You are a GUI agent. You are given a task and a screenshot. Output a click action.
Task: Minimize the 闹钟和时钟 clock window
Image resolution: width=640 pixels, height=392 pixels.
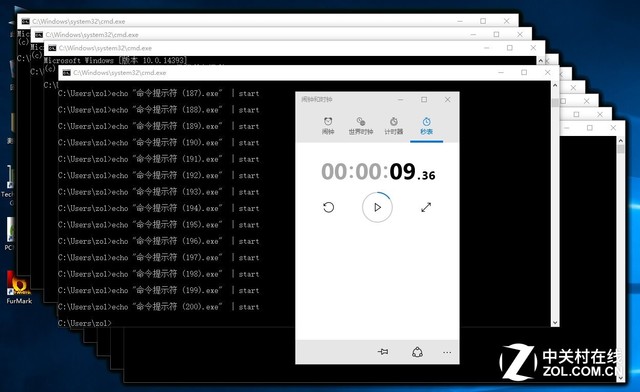400,100
